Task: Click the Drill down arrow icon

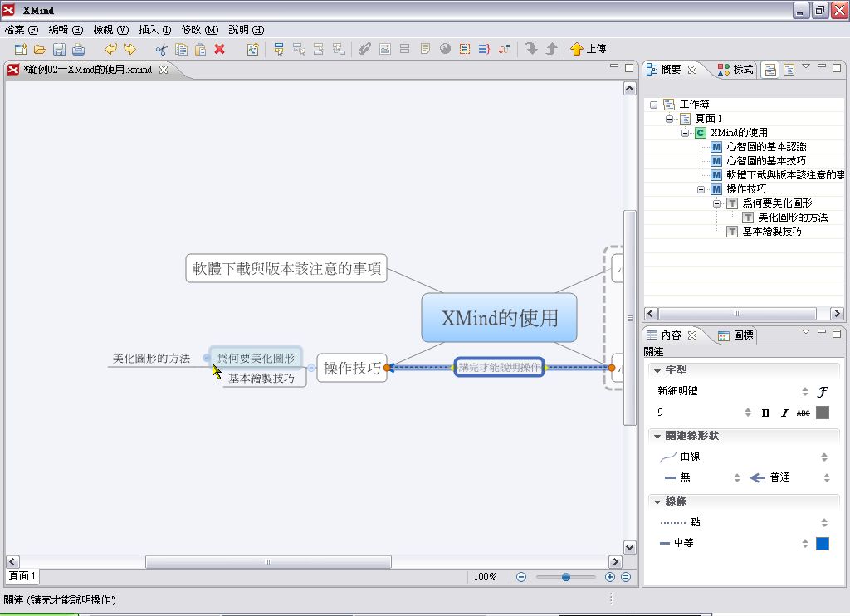Action: pos(531,49)
